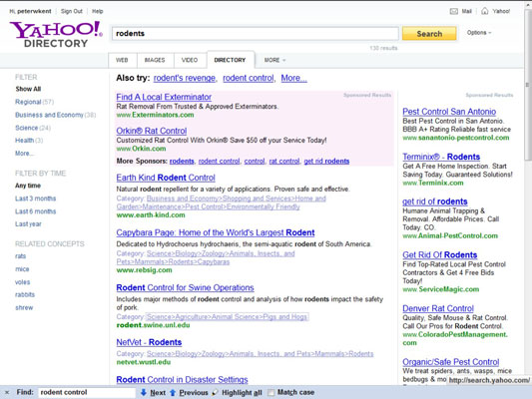Click 'get rid rodents' sponsor link

coord(326,161)
